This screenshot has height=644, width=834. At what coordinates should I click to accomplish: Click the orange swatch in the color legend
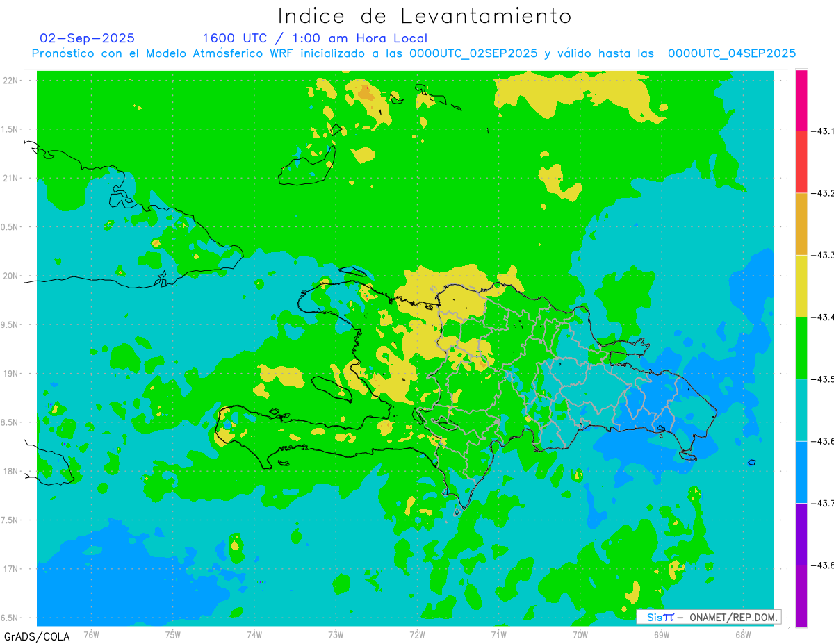pos(801,224)
